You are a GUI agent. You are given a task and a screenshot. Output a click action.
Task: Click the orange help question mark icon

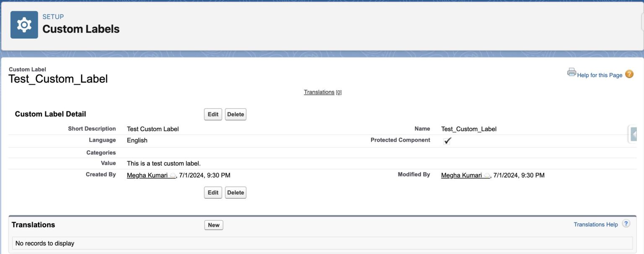click(629, 74)
